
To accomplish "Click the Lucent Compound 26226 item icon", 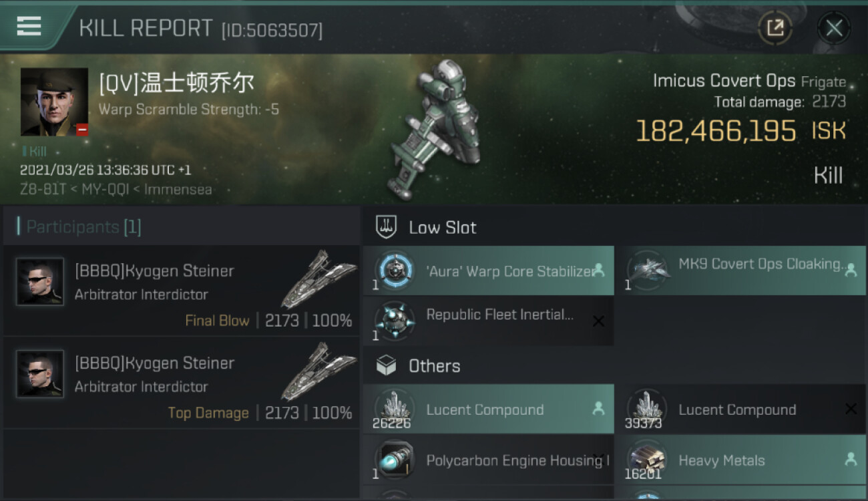I will [x=395, y=409].
